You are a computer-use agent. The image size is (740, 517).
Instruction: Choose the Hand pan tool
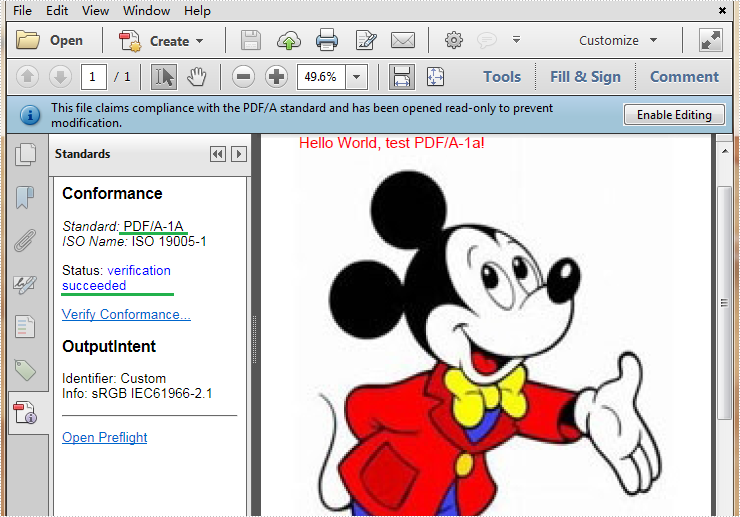[x=196, y=76]
